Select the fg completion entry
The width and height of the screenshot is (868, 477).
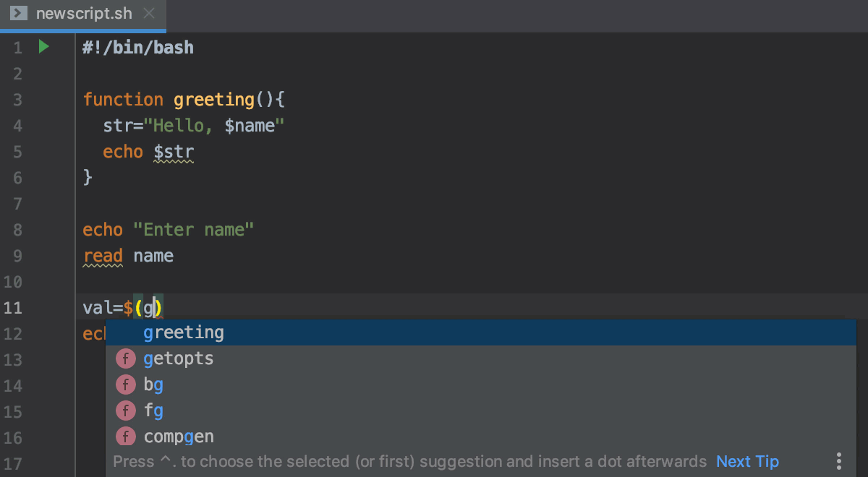[153, 411]
